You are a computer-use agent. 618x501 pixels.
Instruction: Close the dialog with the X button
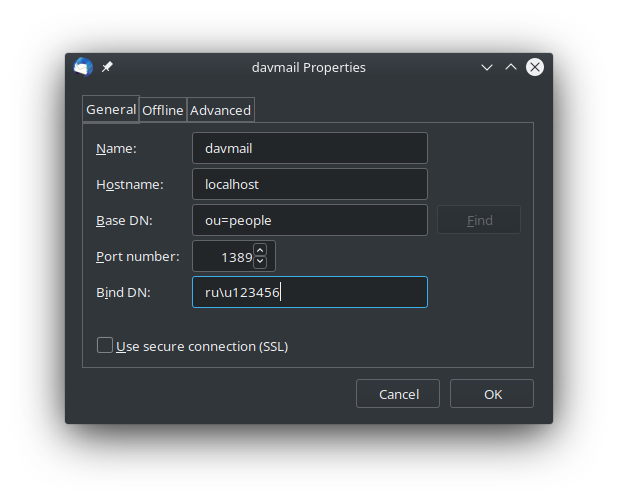pyautogui.click(x=535, y=67)
